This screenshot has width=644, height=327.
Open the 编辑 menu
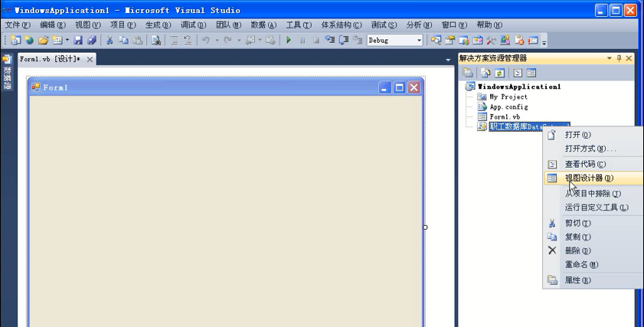tap(53, 25)
